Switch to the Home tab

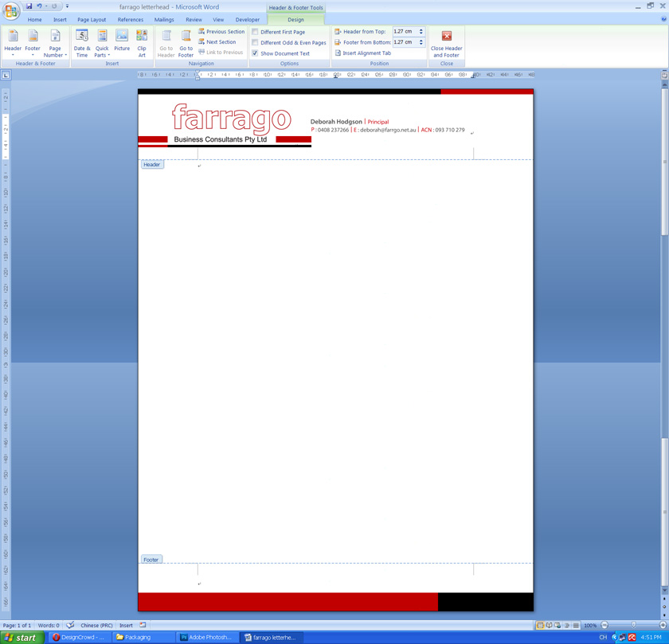tap(34, 20)
